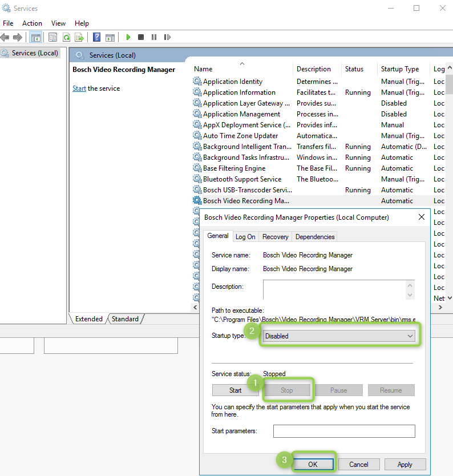Click the Forward arrow in the toolbar
453x476 pixels.
click(18, 37)
